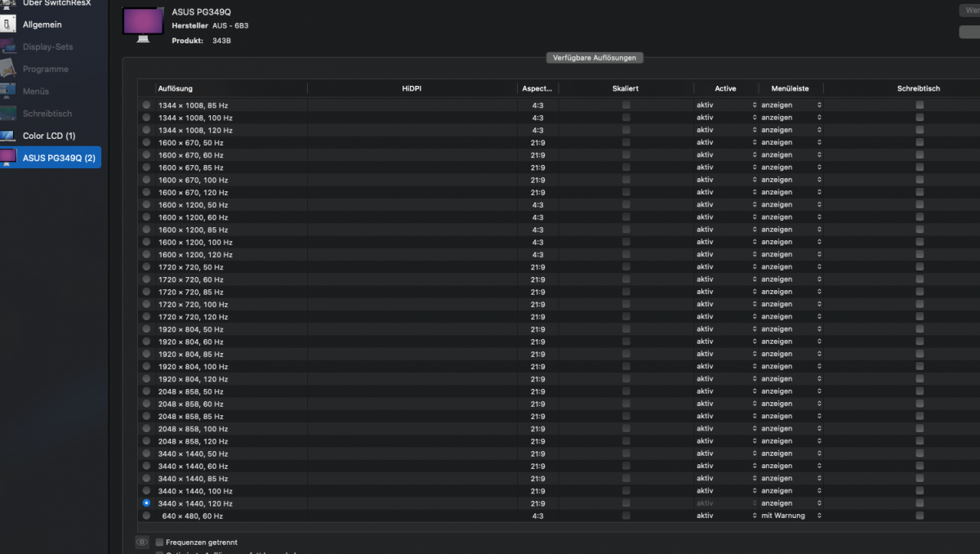This screenshot has width=980, height=554.
Task: Open Active dropdown for 640 × 480, 60 Hz
Action: pyautogui.click(x=726, y=516)
